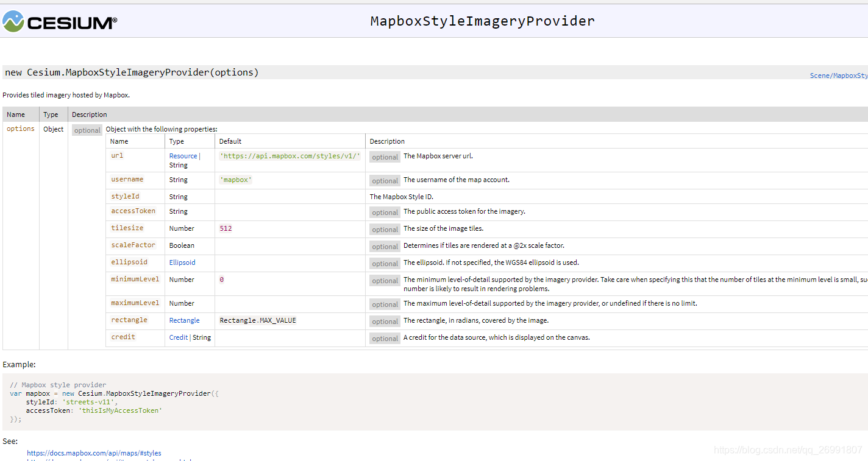868x461 pixels.
Task: Click the optional badge in accessToken row
Action: (385, 213)
